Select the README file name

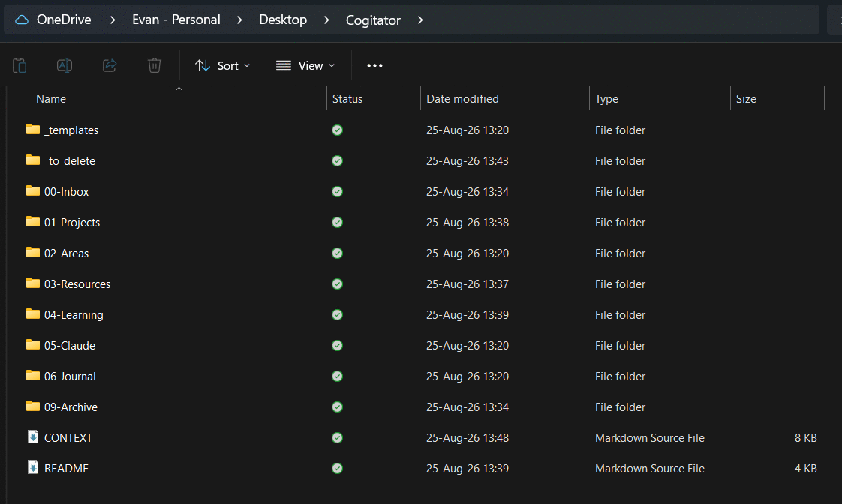click(67, 469)
